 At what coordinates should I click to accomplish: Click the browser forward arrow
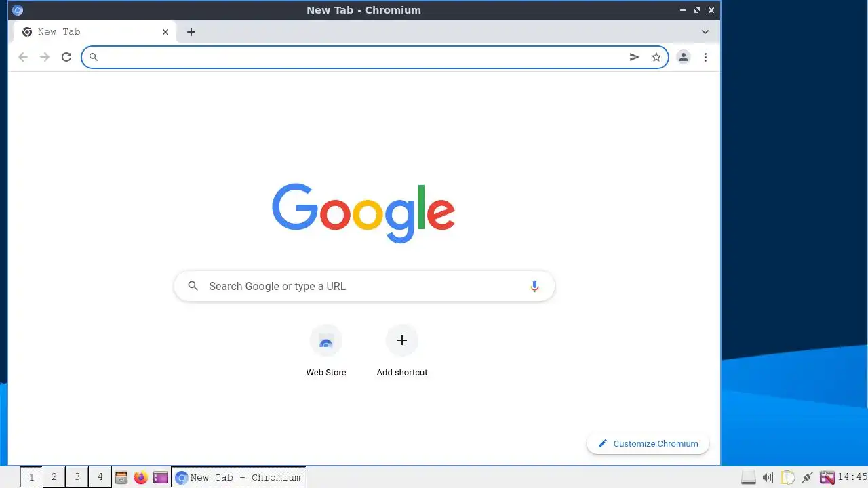click(x=45, y=57)
